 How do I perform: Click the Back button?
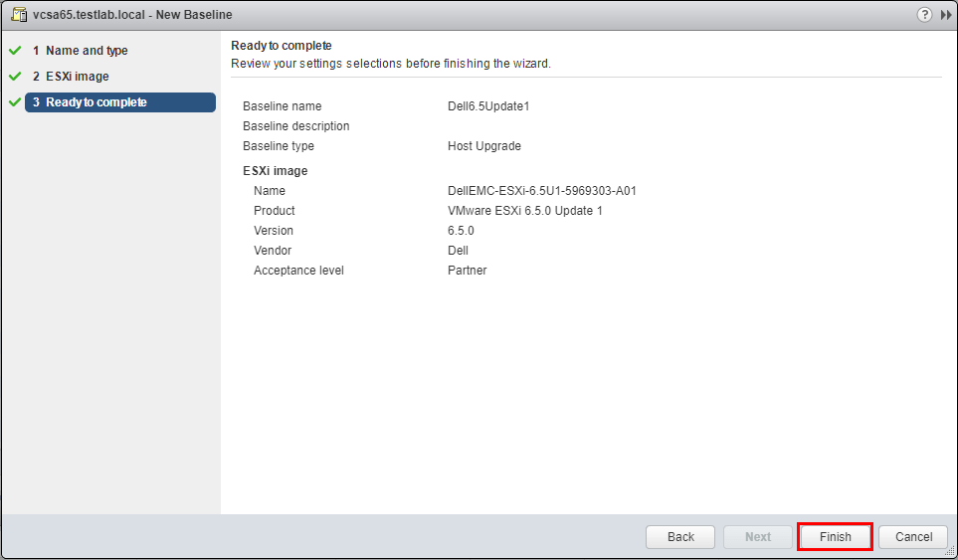point(680,537)
